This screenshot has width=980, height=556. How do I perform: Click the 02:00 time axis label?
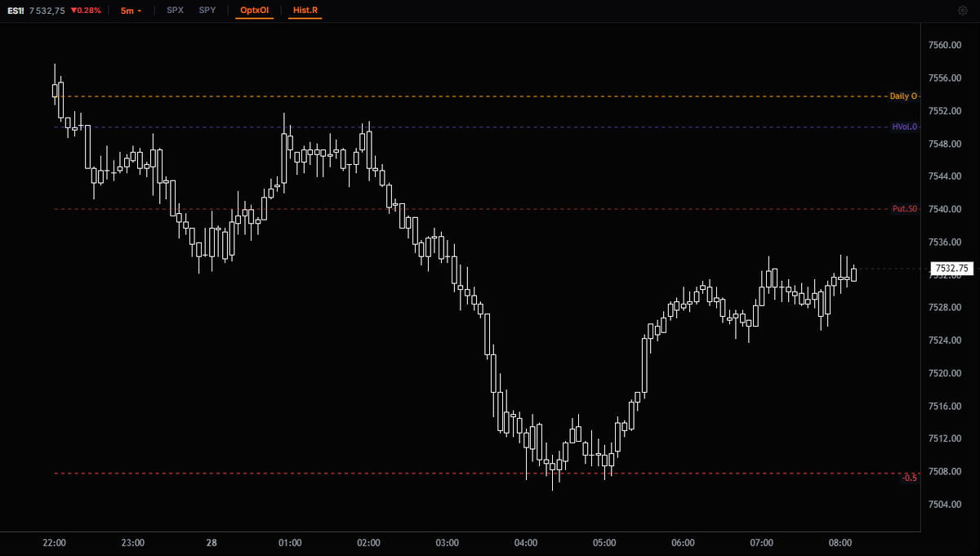point(368,543)
